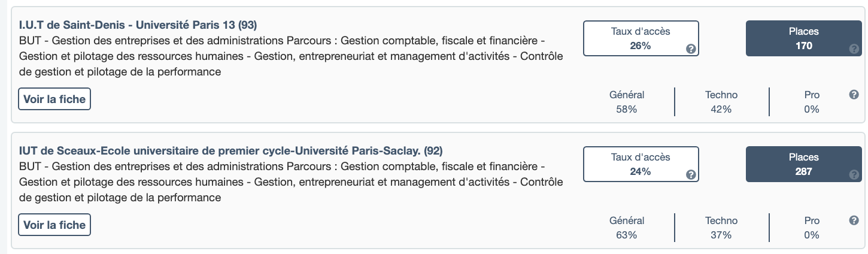The height and width of the screenshot is (254, 868).
Task: Click the Techno 42% statistic
Action: click(x=721, y=102)
